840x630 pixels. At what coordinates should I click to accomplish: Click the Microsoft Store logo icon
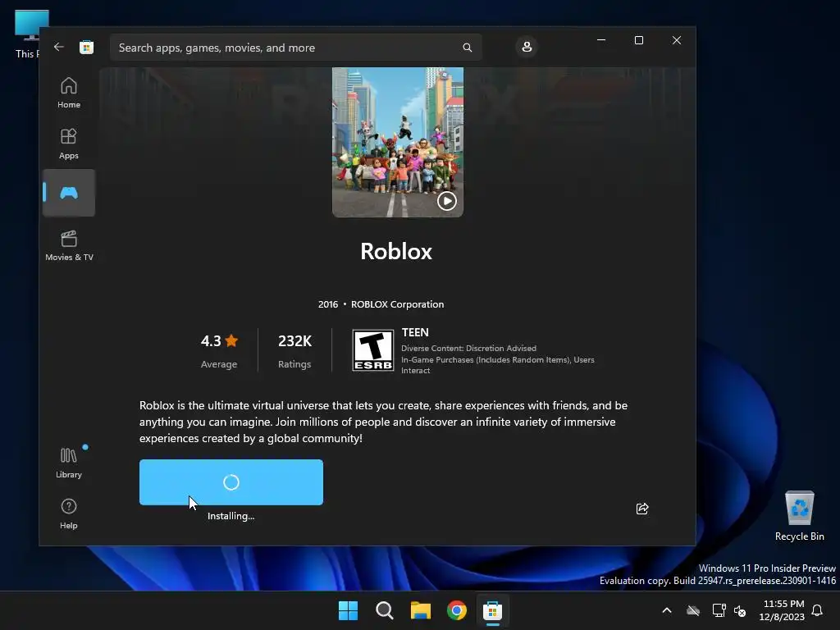[87, 47]
